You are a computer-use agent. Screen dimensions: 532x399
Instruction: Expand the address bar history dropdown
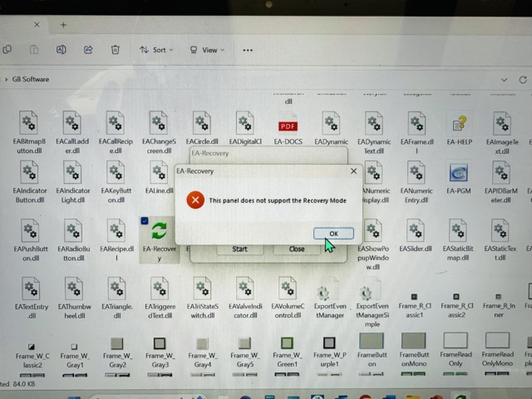pyautogui.click(x=505, y=80)
